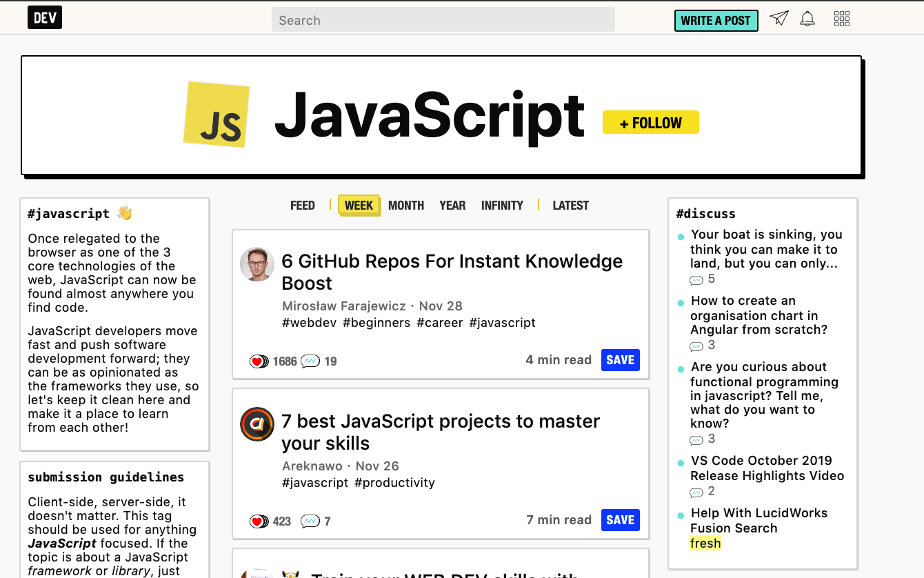Open the Connect paper plane icon

[x=779, y=19]
